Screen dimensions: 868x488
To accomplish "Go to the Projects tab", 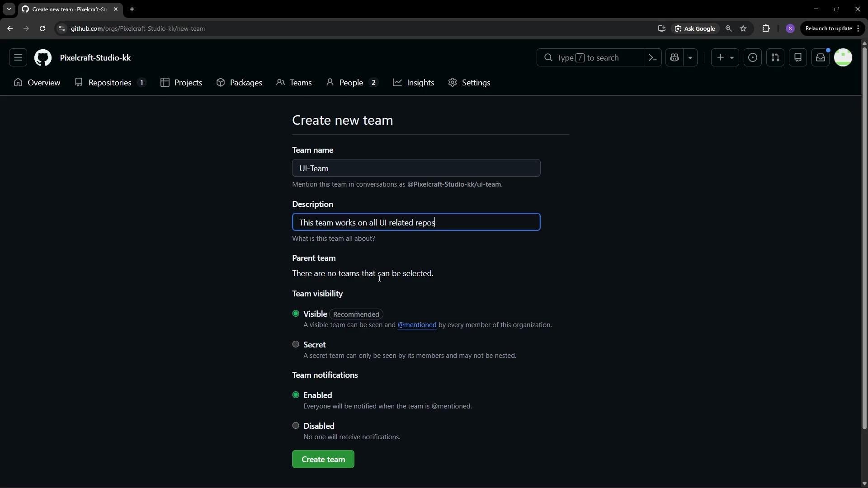I will [x=181, y=83].
